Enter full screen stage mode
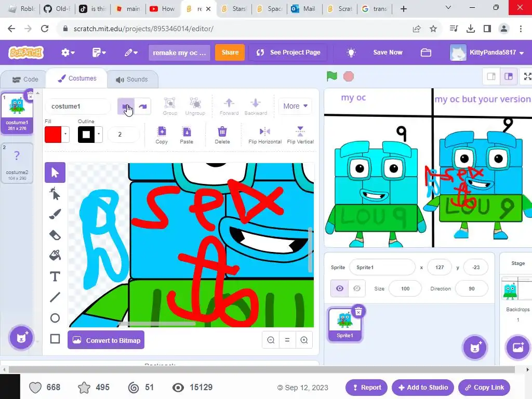 [527, 76]
